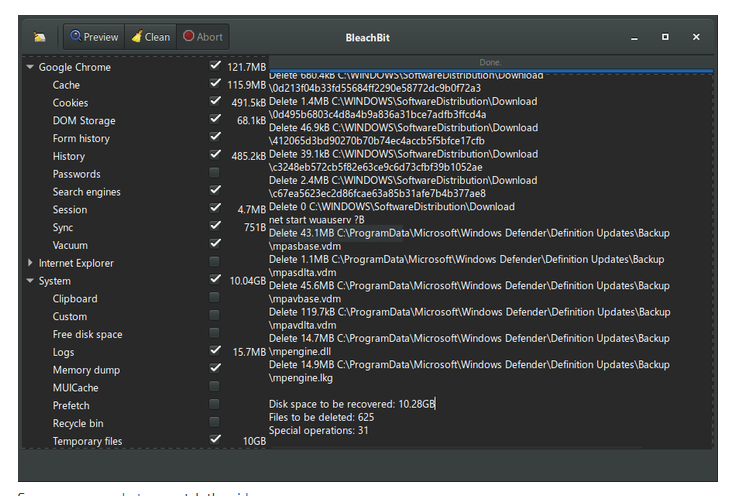
Task: Select the Passwords tree item
Action: point(76,174)
